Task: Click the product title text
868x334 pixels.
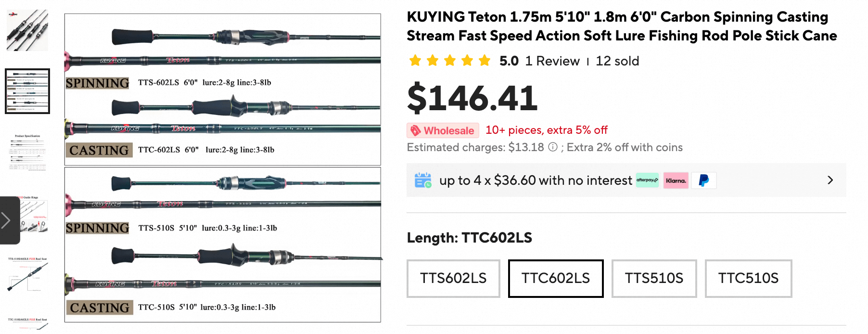Action: coord(622,26)
